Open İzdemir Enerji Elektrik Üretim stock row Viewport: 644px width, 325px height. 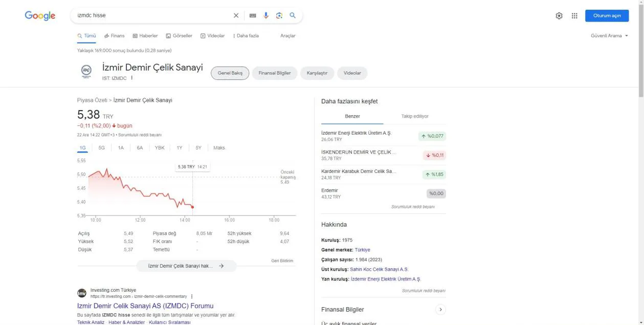point(384,136)
